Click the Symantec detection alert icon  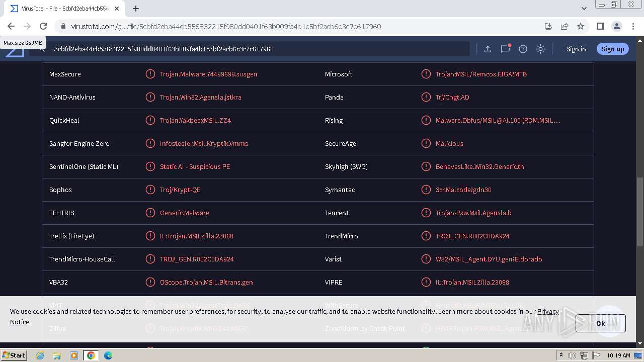[x=426, y=190]
